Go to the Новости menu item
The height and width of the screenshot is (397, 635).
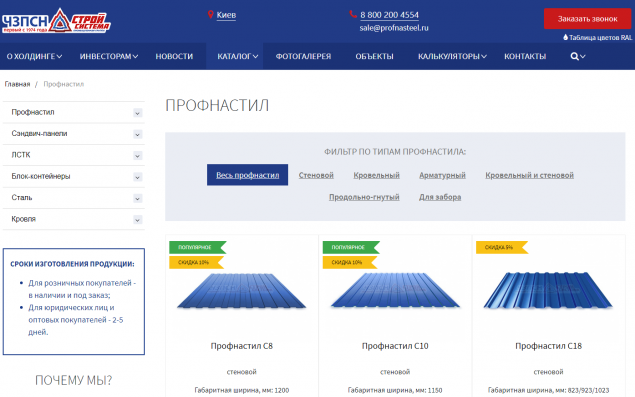174,56
